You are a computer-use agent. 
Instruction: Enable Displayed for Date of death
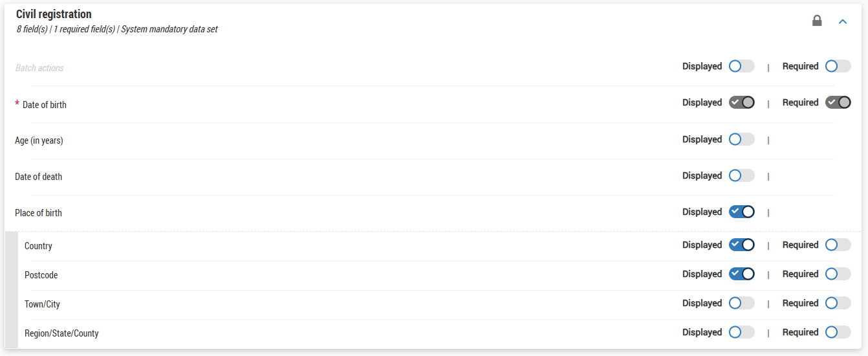741,175
